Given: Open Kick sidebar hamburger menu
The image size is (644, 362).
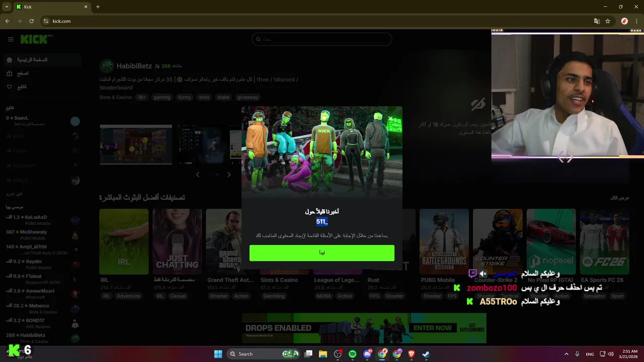Looking at the screenshot, I should point(11,39).
